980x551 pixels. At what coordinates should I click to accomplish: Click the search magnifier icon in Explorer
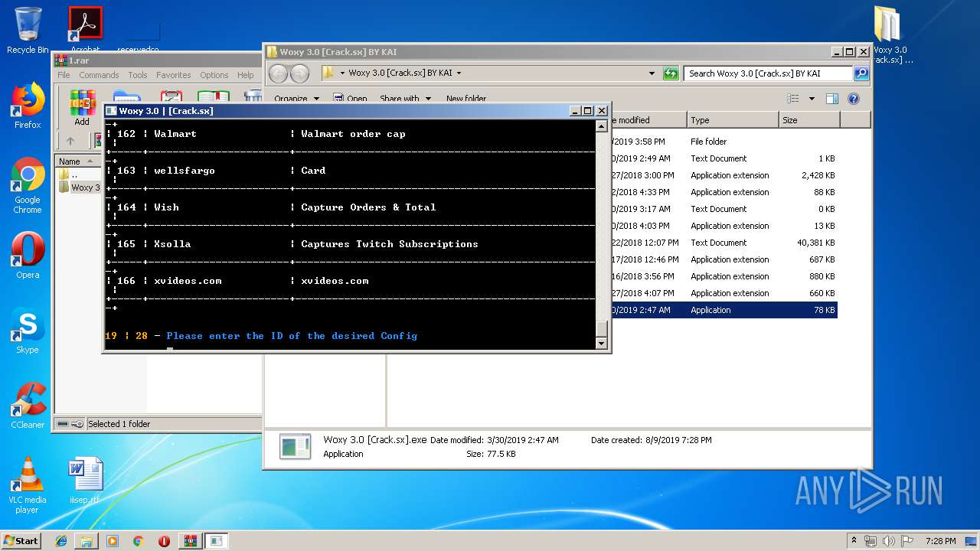tap(861, 73)
